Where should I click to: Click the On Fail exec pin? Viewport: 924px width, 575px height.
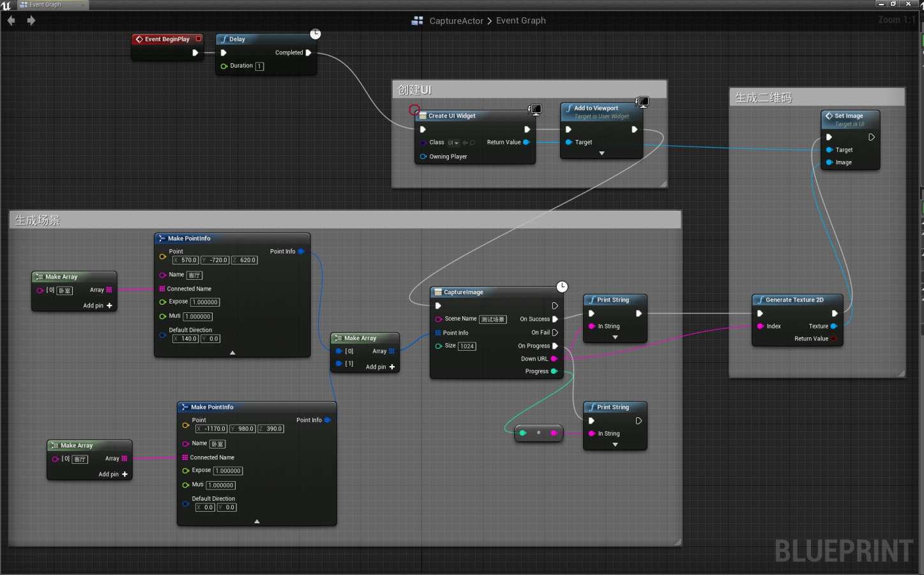tap(555, 332)
